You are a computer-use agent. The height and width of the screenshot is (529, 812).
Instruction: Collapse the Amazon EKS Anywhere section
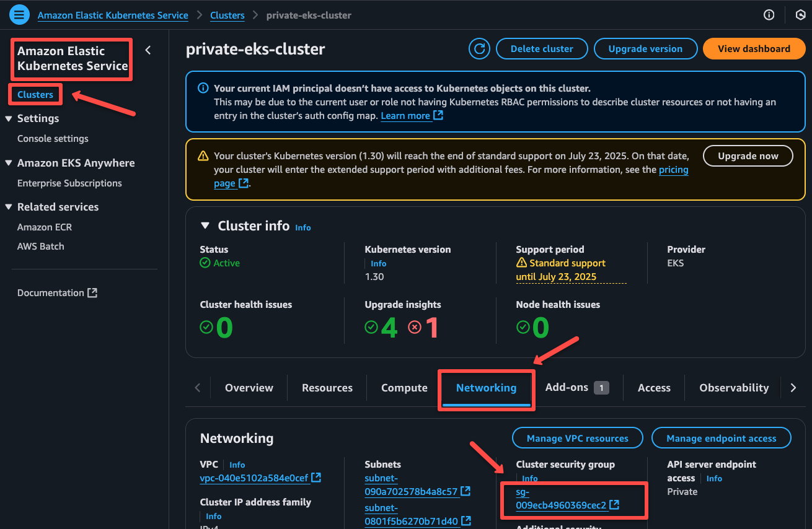point(9,163)
